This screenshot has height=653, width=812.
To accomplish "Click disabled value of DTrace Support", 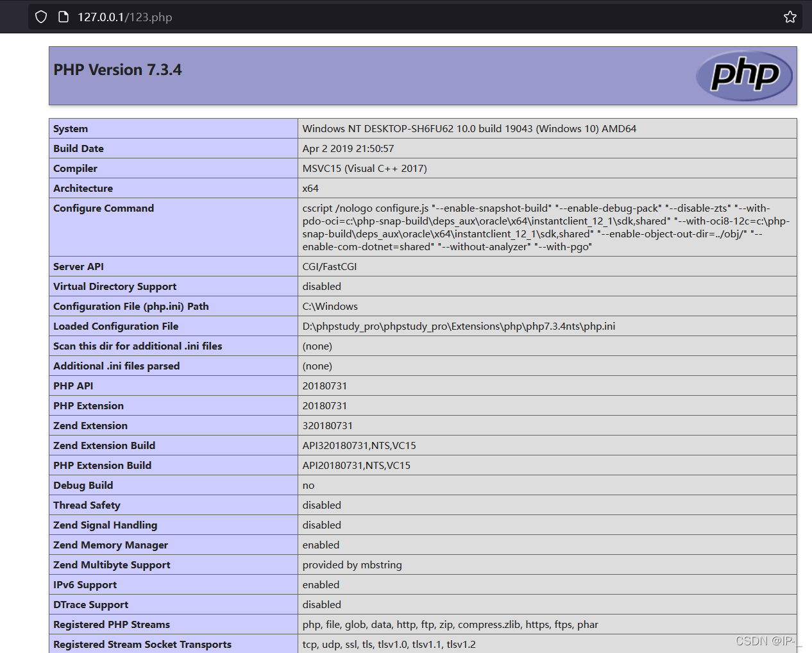I will pos(322,605).
